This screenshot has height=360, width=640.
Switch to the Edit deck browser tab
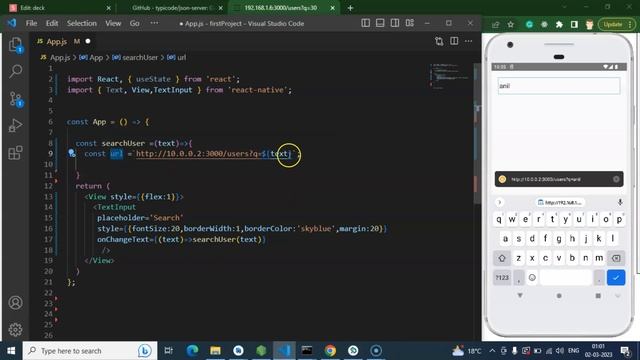tap(60, 8)
